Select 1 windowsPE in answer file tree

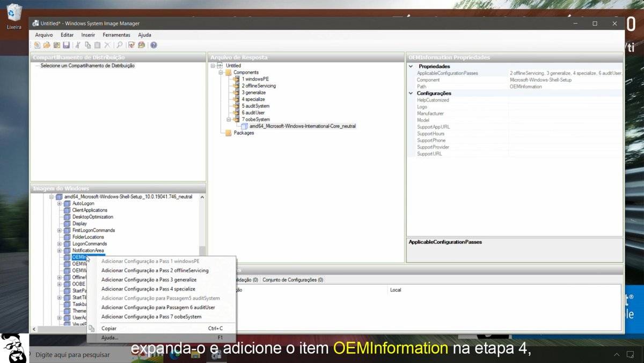coord(255,79)
